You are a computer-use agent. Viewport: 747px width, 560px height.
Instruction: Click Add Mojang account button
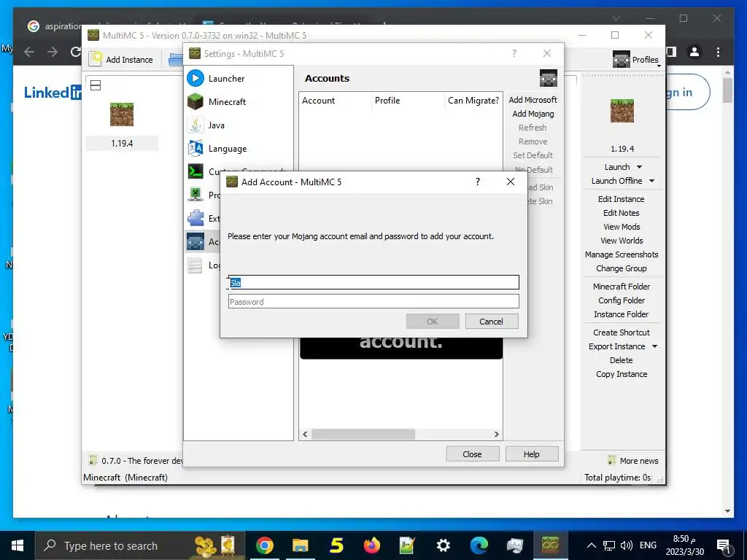533,114
